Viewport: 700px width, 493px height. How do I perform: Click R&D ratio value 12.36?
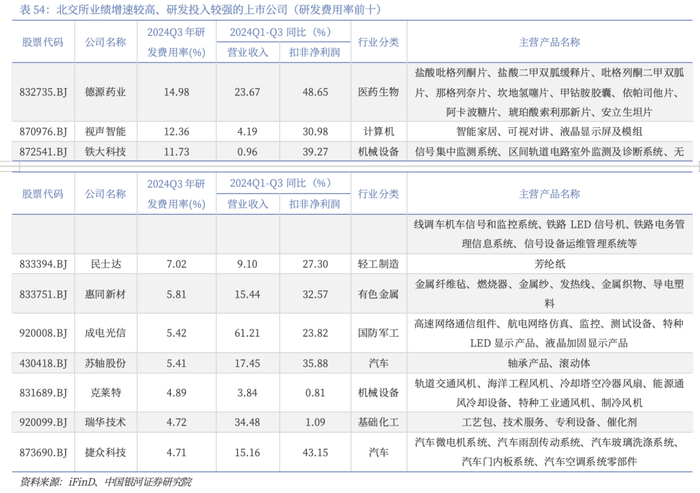point(176,132)
